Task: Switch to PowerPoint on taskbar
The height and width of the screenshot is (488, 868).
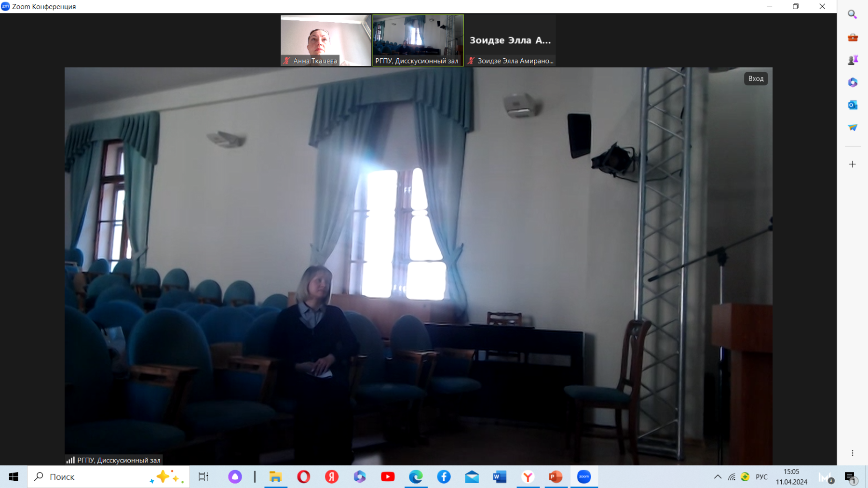Action: [556, 477]
